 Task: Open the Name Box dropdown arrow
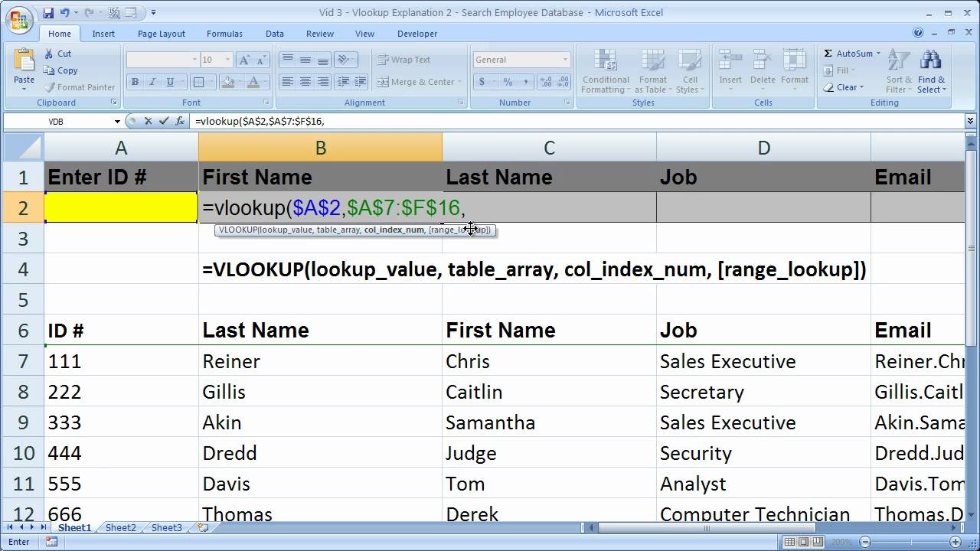click(x=117, y=121)
